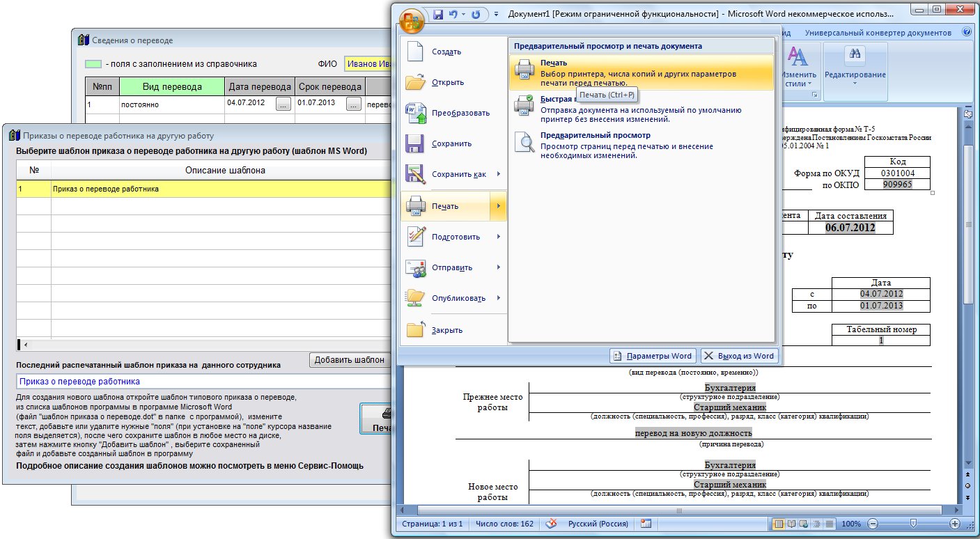Open the Универсальный конвертер документов tab

point(878,33)
